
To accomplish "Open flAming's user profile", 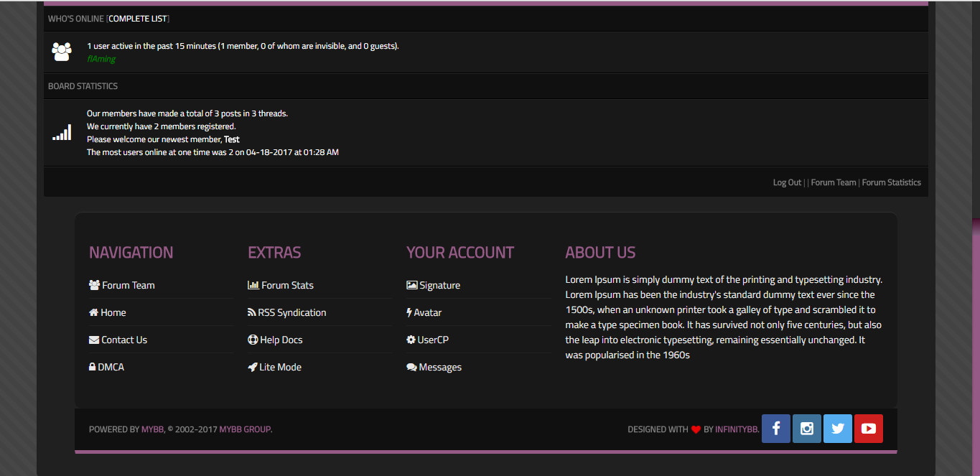I will click(x=101, y=59).
